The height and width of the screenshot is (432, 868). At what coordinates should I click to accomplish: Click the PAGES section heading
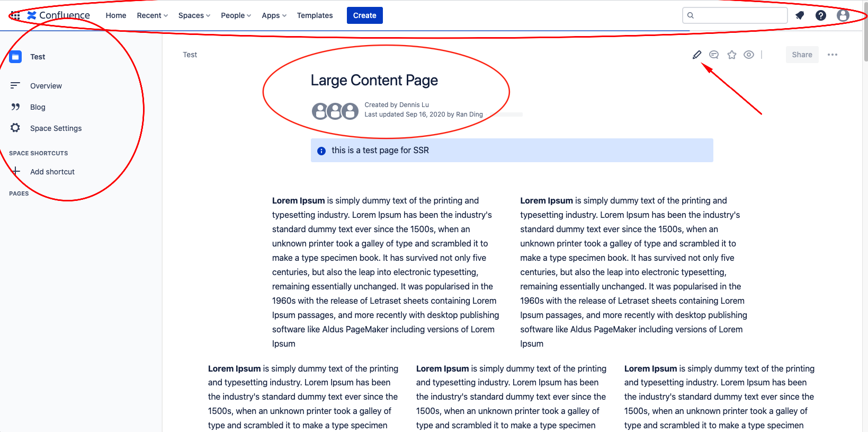pos(19,193)
